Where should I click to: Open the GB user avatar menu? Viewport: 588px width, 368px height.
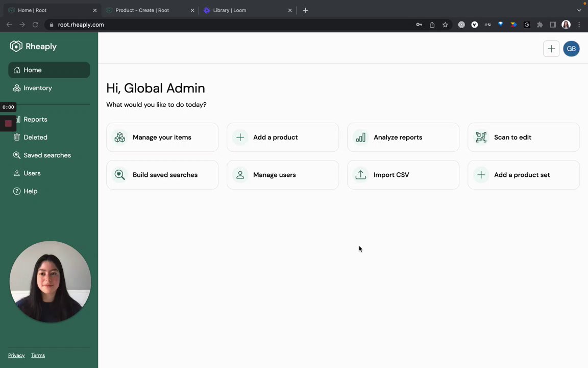pyautogui.click(x=571, y=49)
